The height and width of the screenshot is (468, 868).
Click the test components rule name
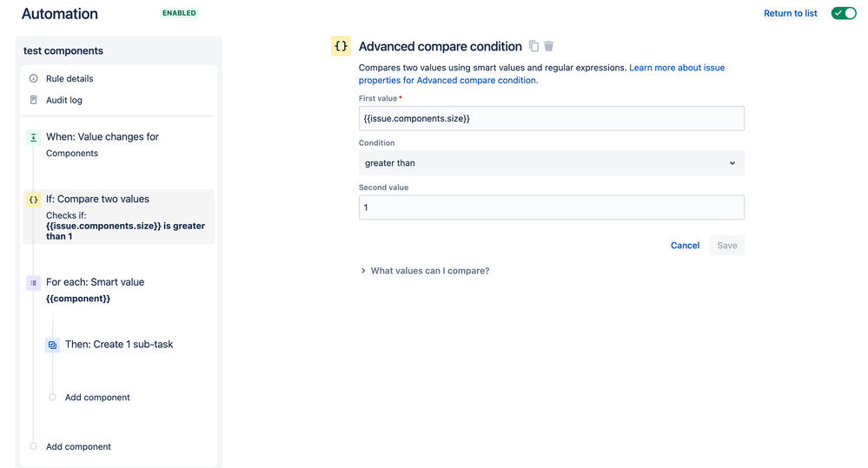click(63, 51)
